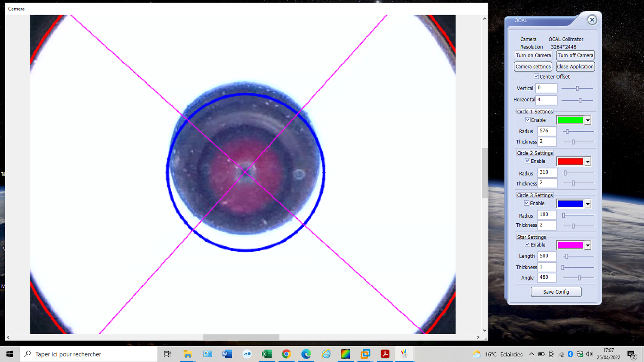Launch Microsoft Edge from the taskbar
Viewport: 644px width, 362px height.
click(306, 354)
